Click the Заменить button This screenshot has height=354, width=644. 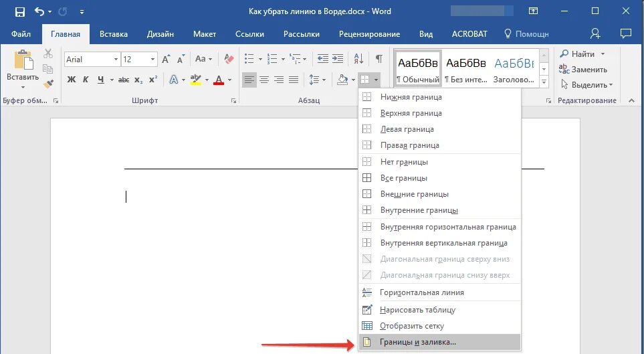tap(583, 70)
